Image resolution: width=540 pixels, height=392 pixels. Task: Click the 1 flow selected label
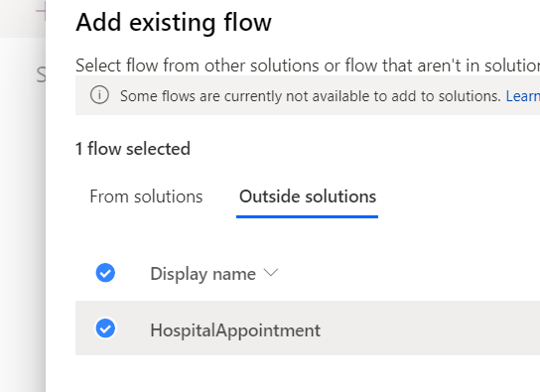[x=133, y=149]
